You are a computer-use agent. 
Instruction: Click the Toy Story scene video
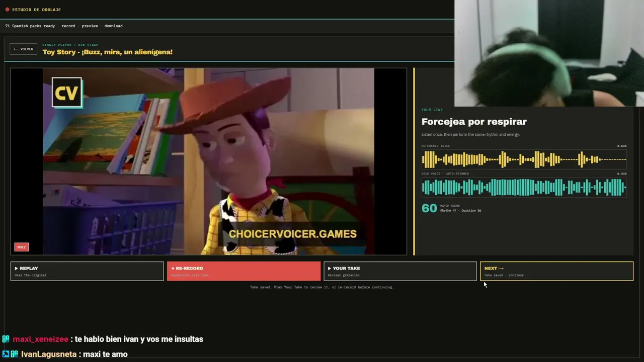point(209,161)
